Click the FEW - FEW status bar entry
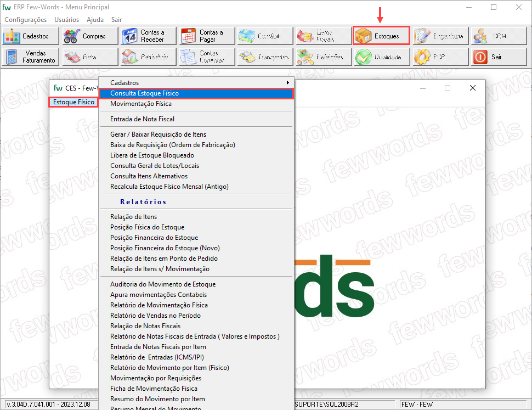Viewport: 532px width, 410px height. pyautogui.click(x=417, y=405)
